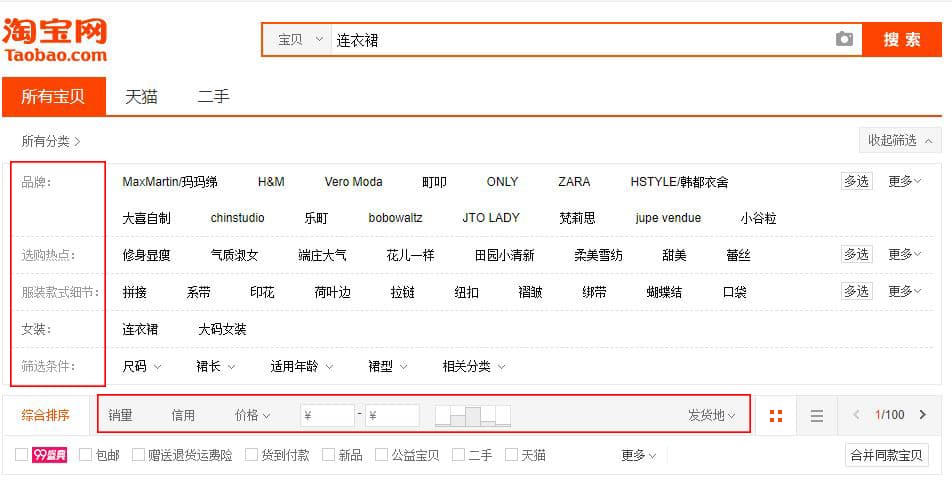This screenshot has height=484, width=952.
Task: Go to previous results page arrow
Action: point(857,415)
